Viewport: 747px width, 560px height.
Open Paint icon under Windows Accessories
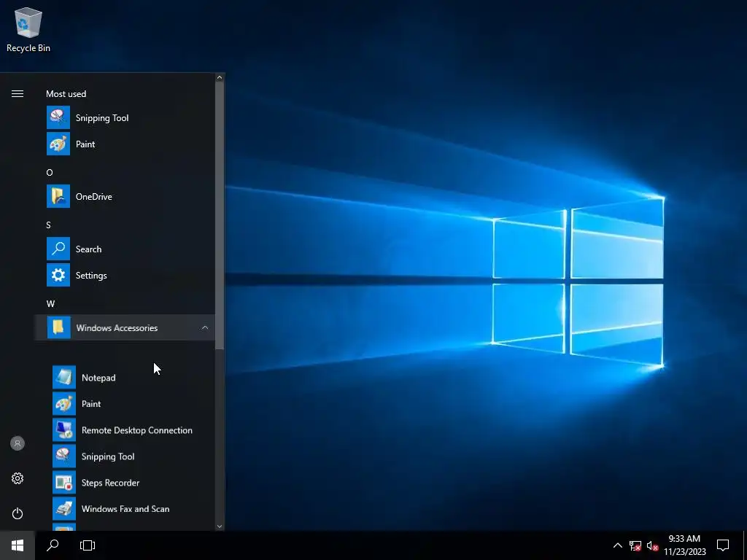pyautogui.click(x=64, y=403)
